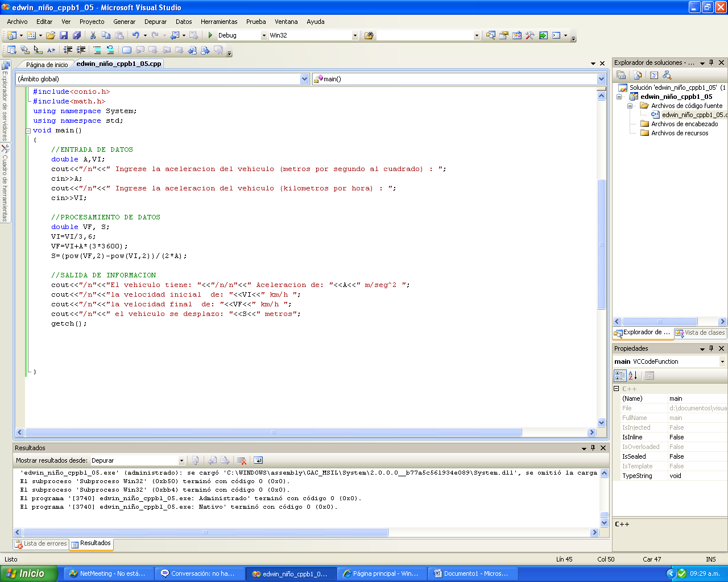Clear all output in the Resultados panel

pyautogui.click(x=243, y=460)
